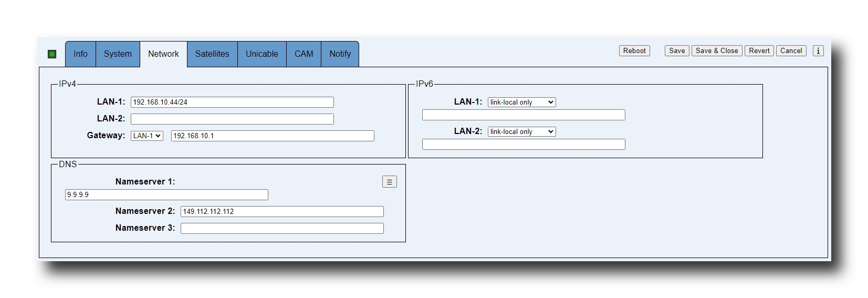868x298 pixels.
Task: Open the Notify tab
Action: (x=340, y=54)
